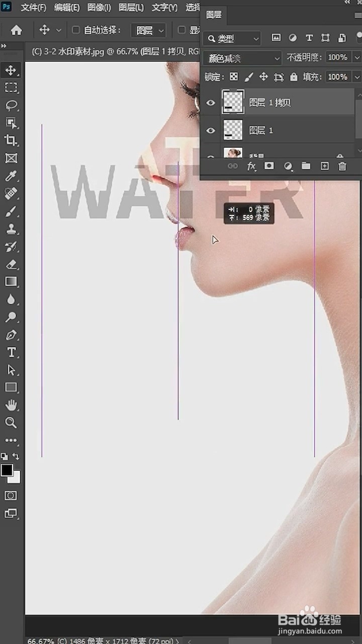Image resolution: width=362 pixels, height=644 pixels.
Task: Select the Blur tool
Action: point(11,299)
